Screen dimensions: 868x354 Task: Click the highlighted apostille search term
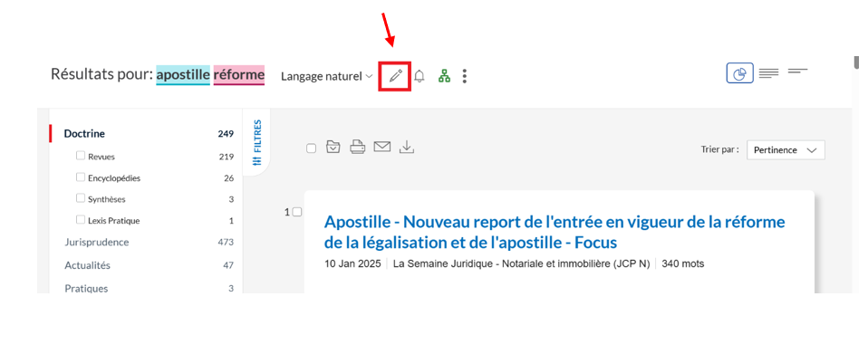coord(183,74)
